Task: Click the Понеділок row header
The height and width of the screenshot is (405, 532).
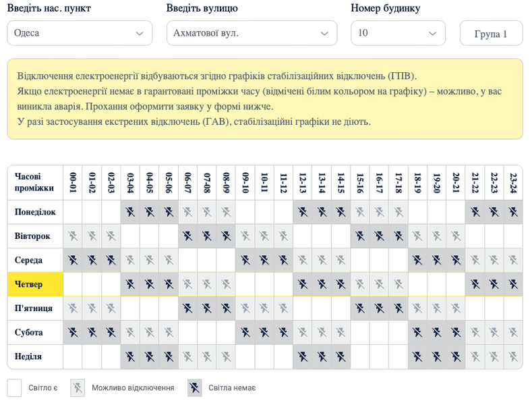Action: [35, 212]
